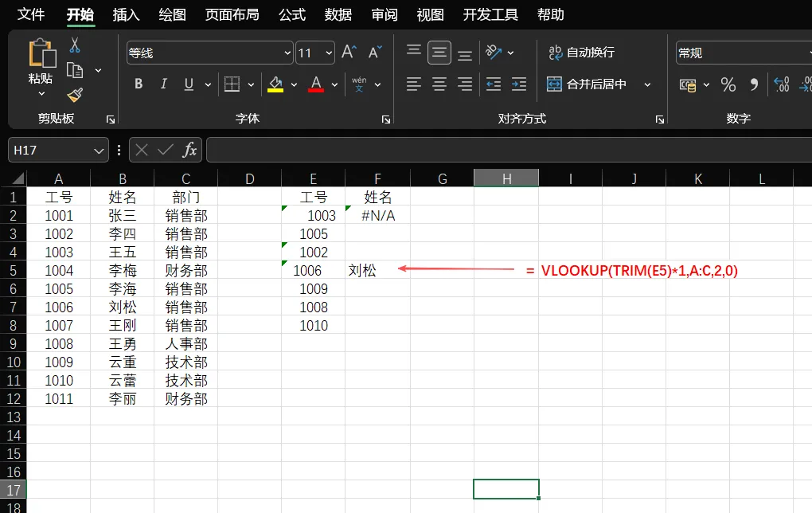The height and width of the screenshot is (513, 812).
Task: Open accounting number format icon
Action: coord(688,84)
